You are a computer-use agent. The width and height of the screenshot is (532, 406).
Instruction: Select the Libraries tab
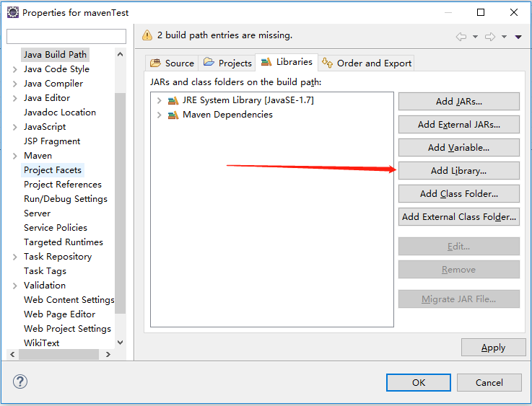287,62
